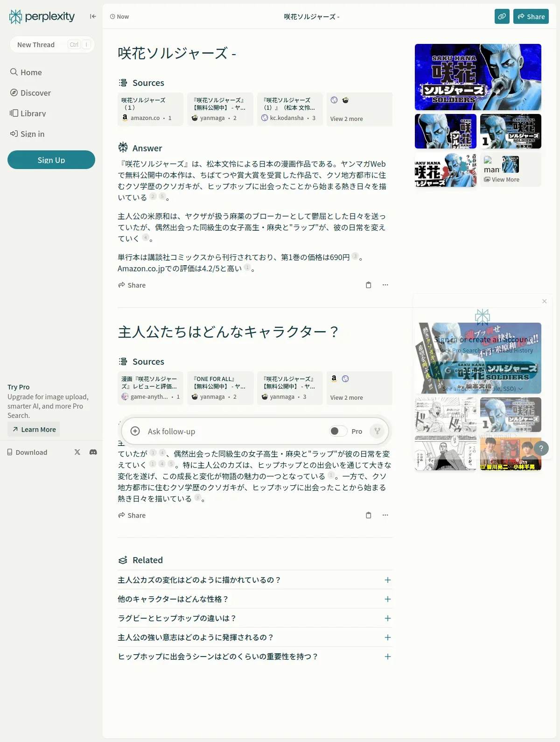
Task: Toggle the Pro switch
Action: click(338, 431)
